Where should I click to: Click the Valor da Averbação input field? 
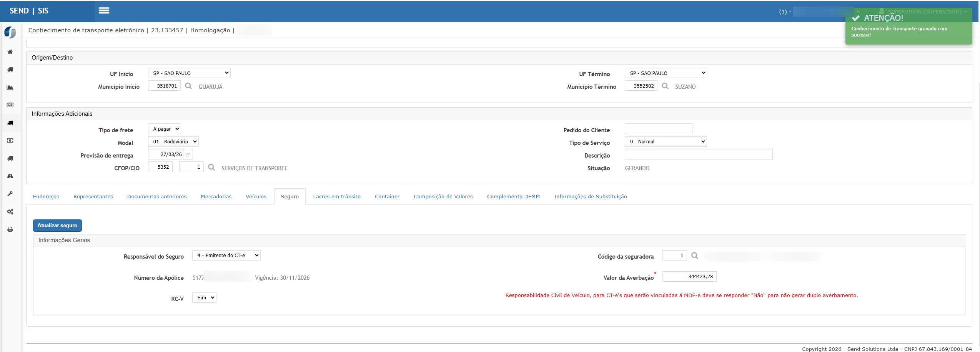(x=689, y=277)
